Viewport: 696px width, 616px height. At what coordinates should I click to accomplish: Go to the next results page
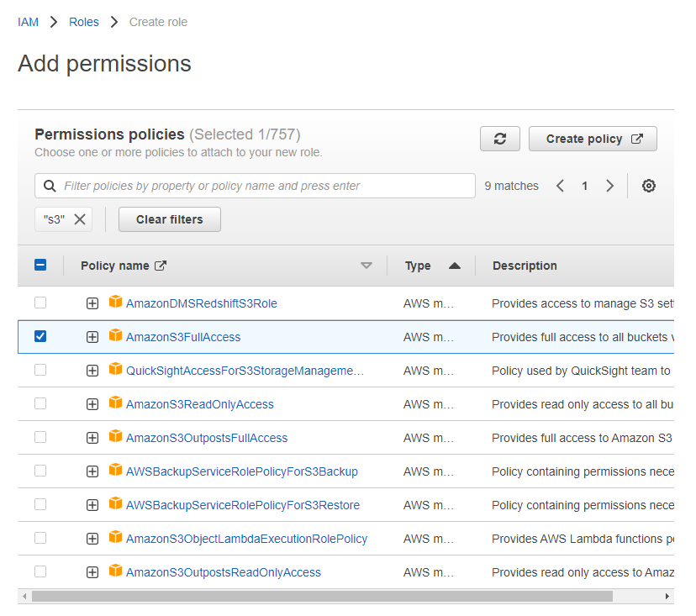[610, 186]
